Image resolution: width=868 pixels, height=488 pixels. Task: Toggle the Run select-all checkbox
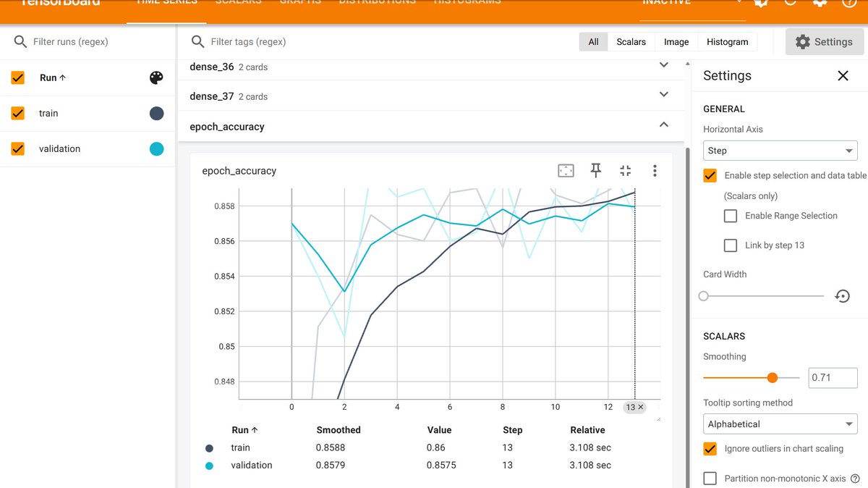tap(18, 77)
